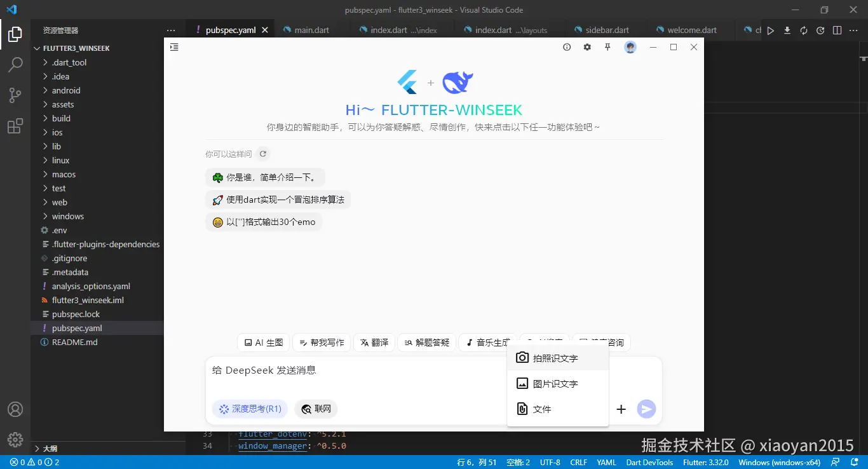This screenshot has width=868, height=469.
Task: Split the editor to the right
Action: click(837, 31)
